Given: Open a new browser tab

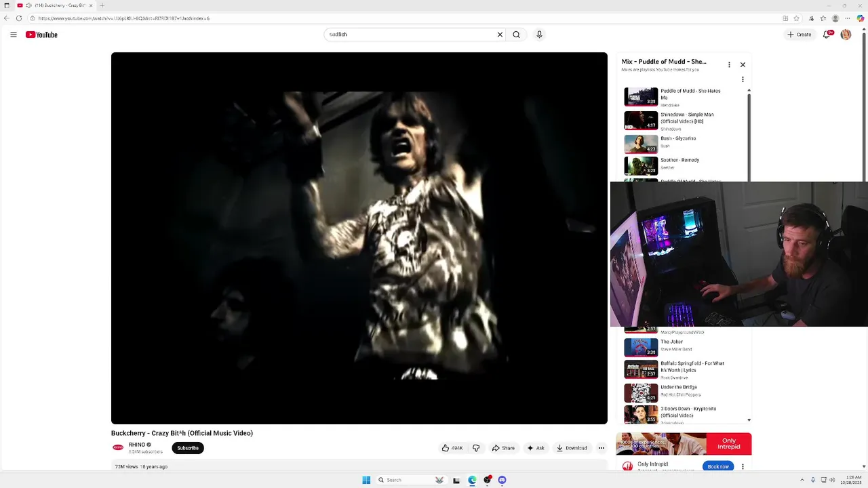Looking at the screenshot, I should [x=102, y=5].
